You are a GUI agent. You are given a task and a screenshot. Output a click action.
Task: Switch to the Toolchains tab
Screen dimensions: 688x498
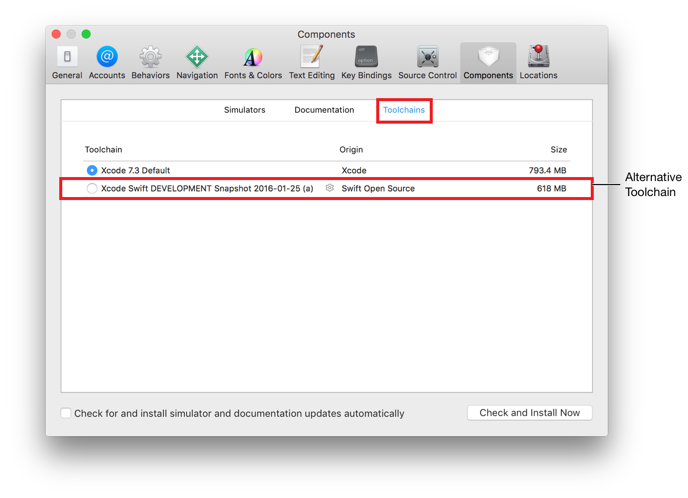coord(404,110)
